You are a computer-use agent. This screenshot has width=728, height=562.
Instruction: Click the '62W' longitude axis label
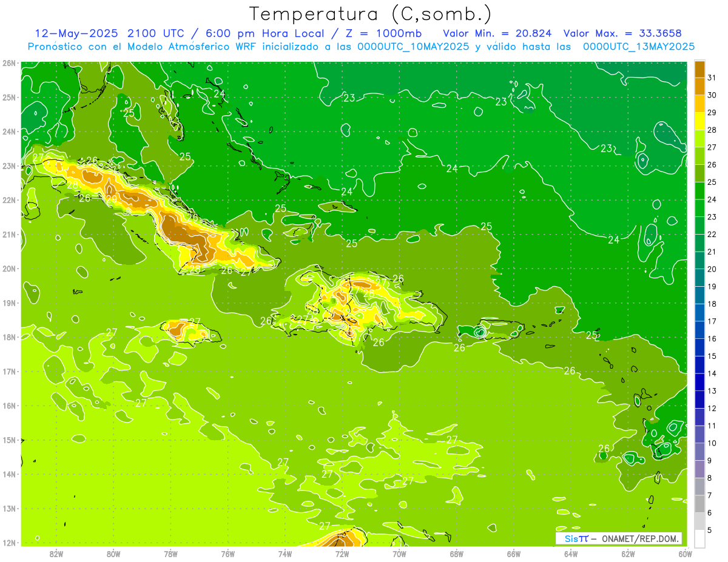coord(628,554)
